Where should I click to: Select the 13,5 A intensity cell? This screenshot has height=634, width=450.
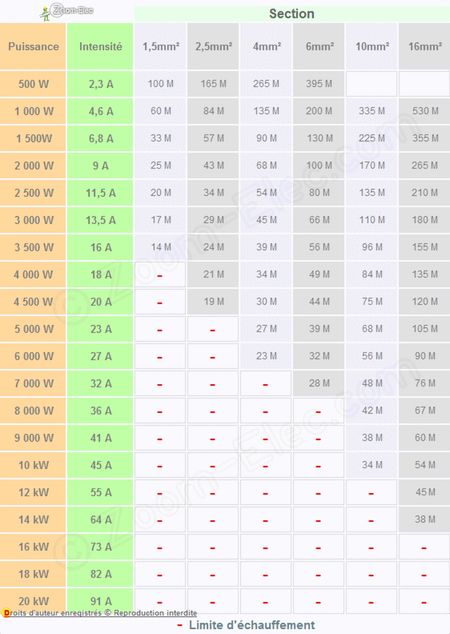(100, 220)
